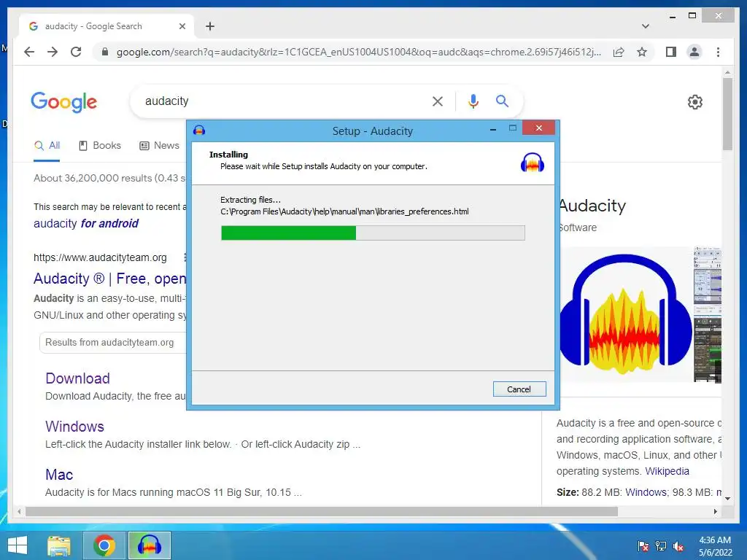This screenshot has width=747, height=560.
Task: Click the scroll right arrow on horizontal scrollbar
Action: (x=715, y=511)
